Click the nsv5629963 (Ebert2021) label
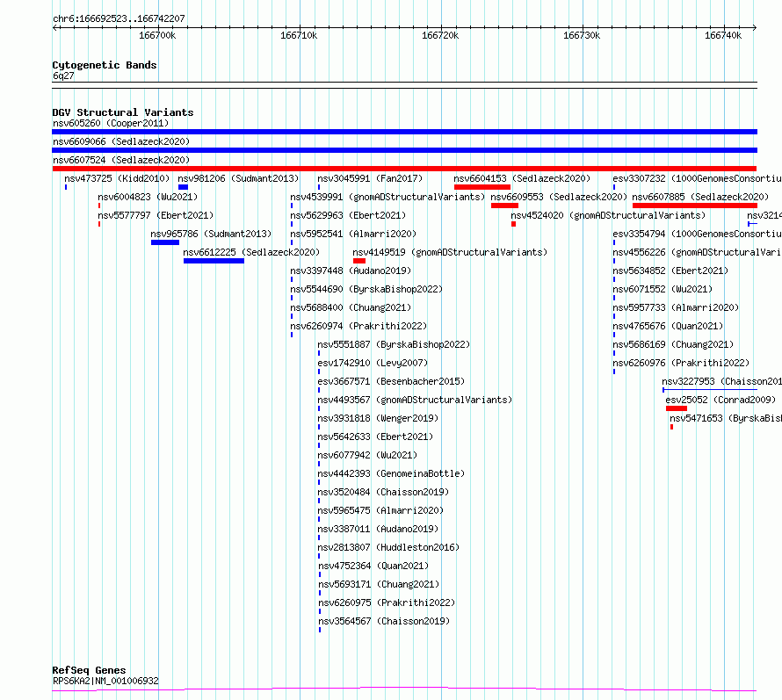Screen dimensions: 782x700 [348, 215]
